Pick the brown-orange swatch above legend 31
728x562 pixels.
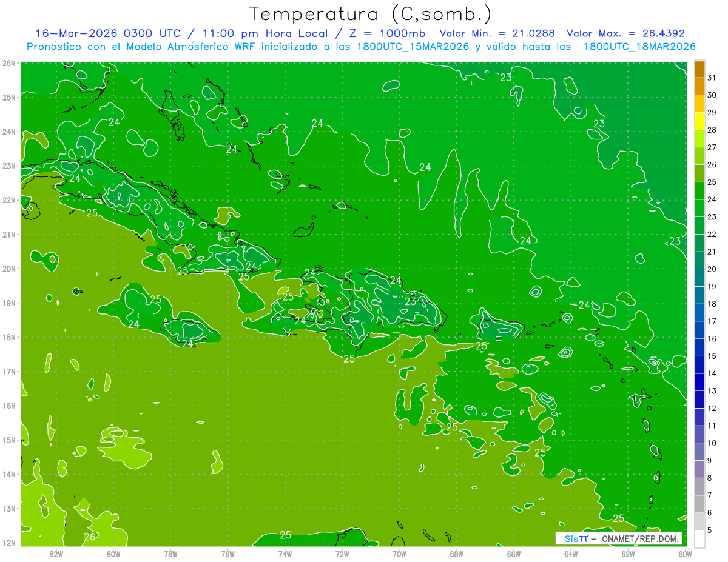point(699,70)
